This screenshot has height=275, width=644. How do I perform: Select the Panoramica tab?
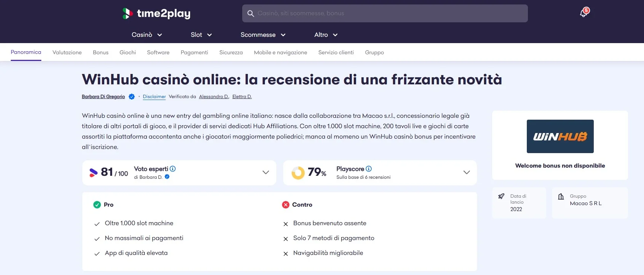pos(26,52)
